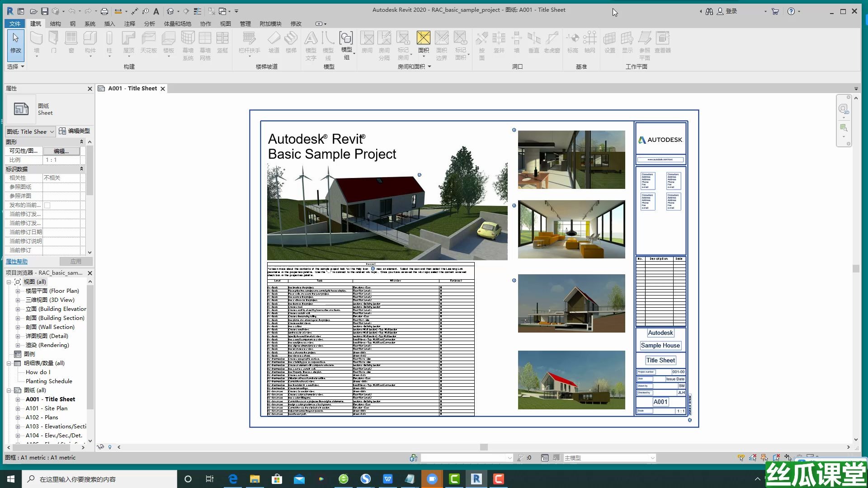Open the 文件 menu
The width and height of the screenshot is (868, 488).
(x=14, y=23)
